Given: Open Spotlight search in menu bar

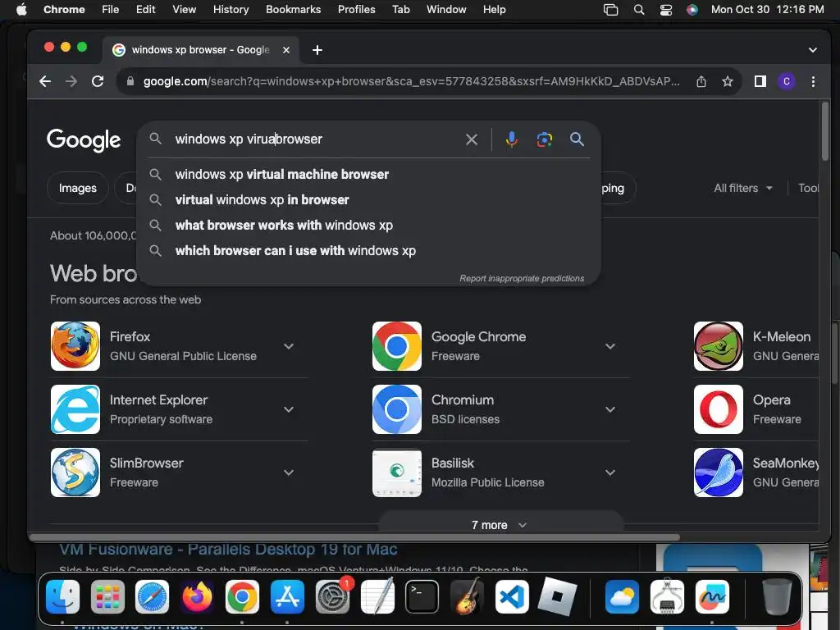Looking at the screenshot, I should [638, 9].
